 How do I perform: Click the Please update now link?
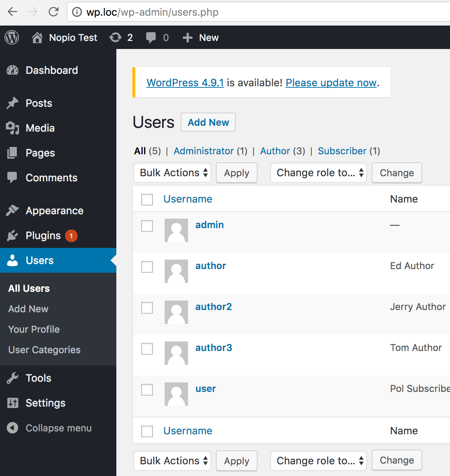click(x=330, y=83)
